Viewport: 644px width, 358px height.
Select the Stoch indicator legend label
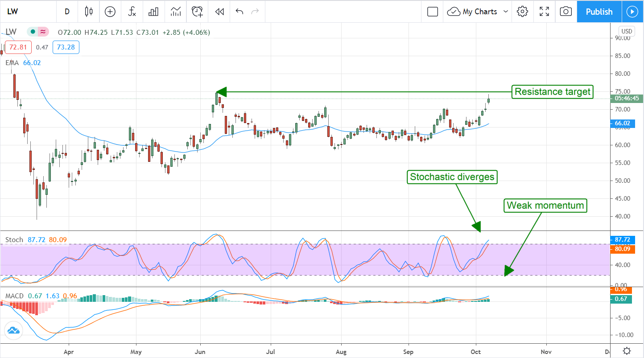point(14,240)
